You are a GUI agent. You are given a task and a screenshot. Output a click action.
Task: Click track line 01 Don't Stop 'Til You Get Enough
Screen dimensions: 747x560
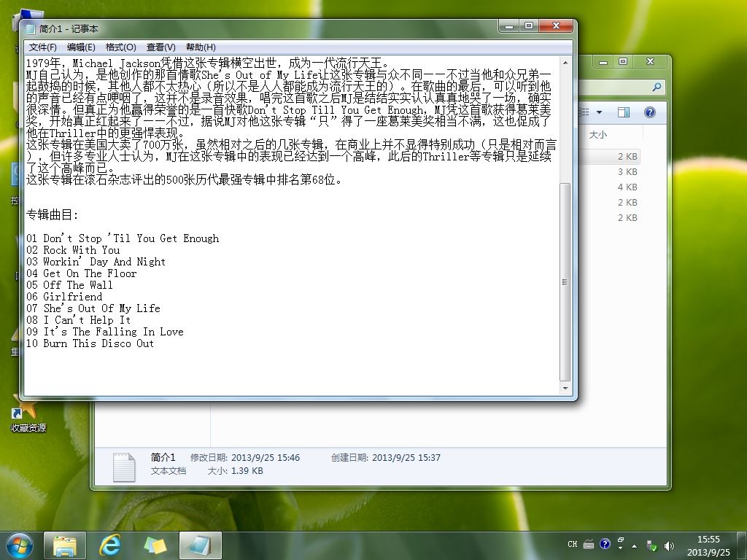123,238
